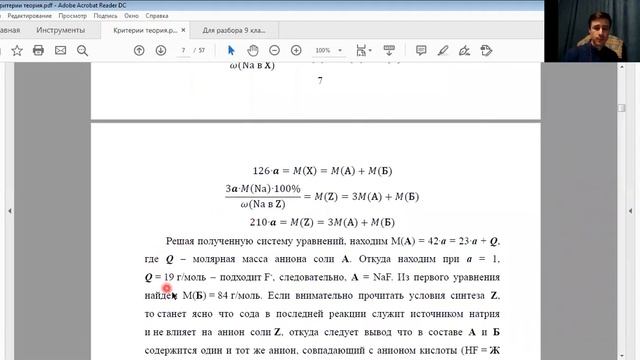Click the text 'M(Б) = 84 г/моль'
This screenshot has width=640, height=360.
[222, 296]
